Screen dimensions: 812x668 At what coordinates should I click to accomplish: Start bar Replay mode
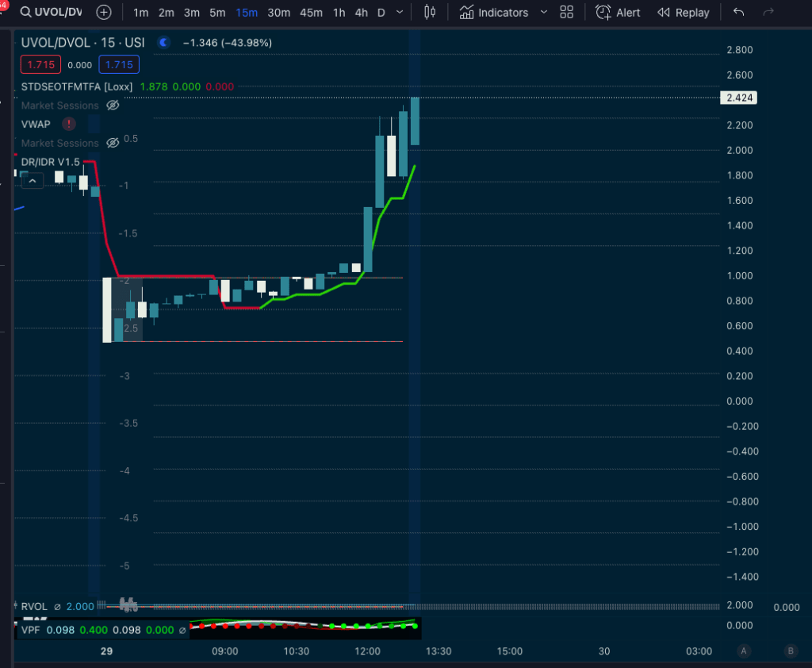pyautogui.click(x=684, y=13)
